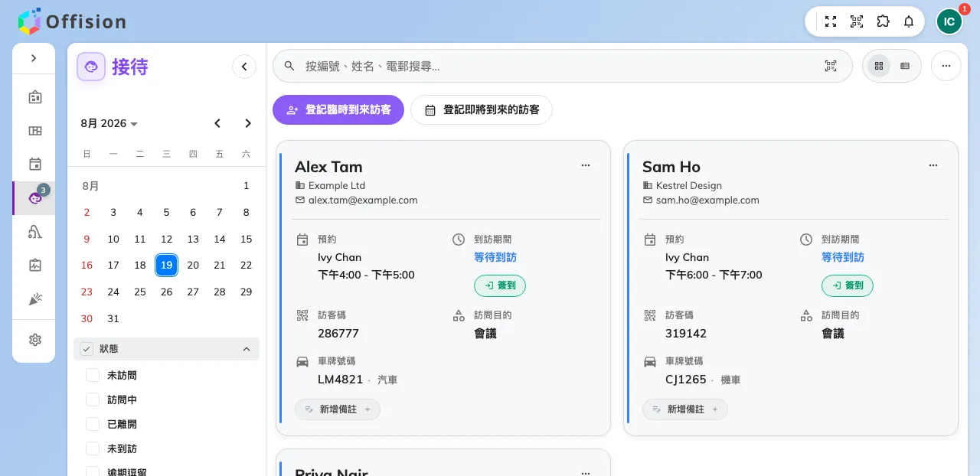Collapse the calendar side panel
This screenshot has height=476, width=980.
244,67
